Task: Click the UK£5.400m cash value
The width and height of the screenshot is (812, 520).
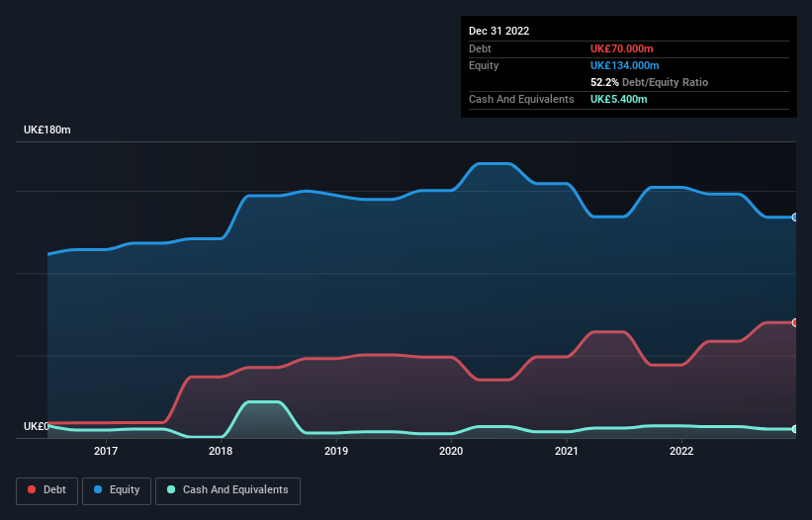Action: coord(619,99)
